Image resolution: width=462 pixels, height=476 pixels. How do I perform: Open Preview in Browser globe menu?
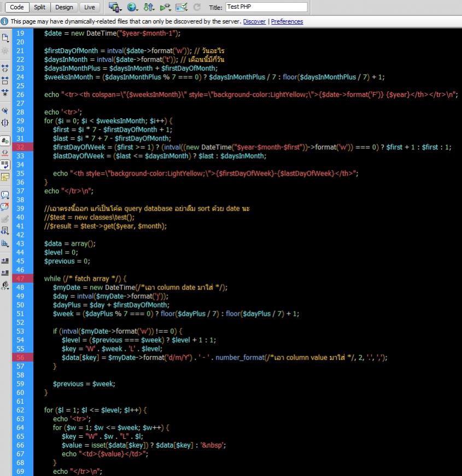(x=132, y=7)
